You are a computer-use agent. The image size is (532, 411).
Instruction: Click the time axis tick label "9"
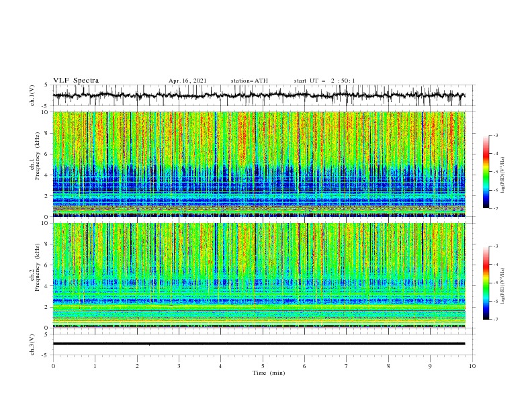(430, 366)
